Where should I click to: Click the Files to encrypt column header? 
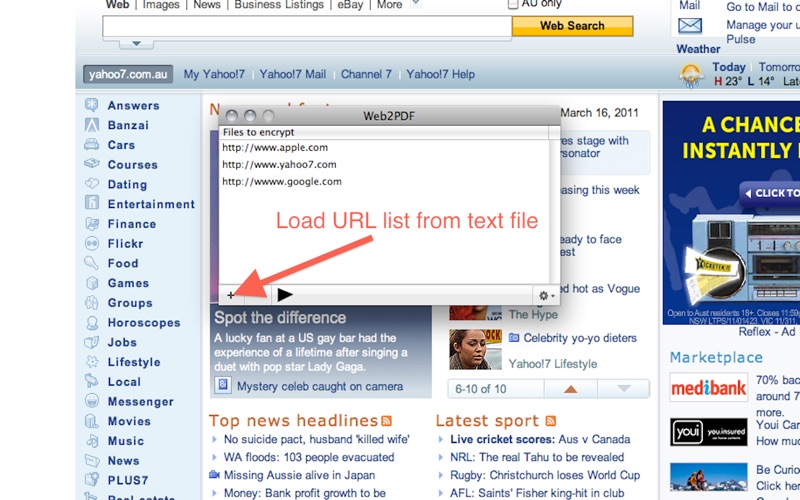[x=385, y=132]
